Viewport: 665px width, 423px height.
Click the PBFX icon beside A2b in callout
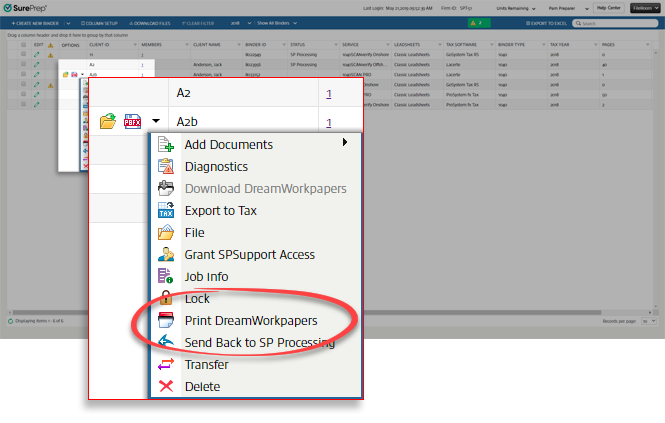[x=132, y=122]
